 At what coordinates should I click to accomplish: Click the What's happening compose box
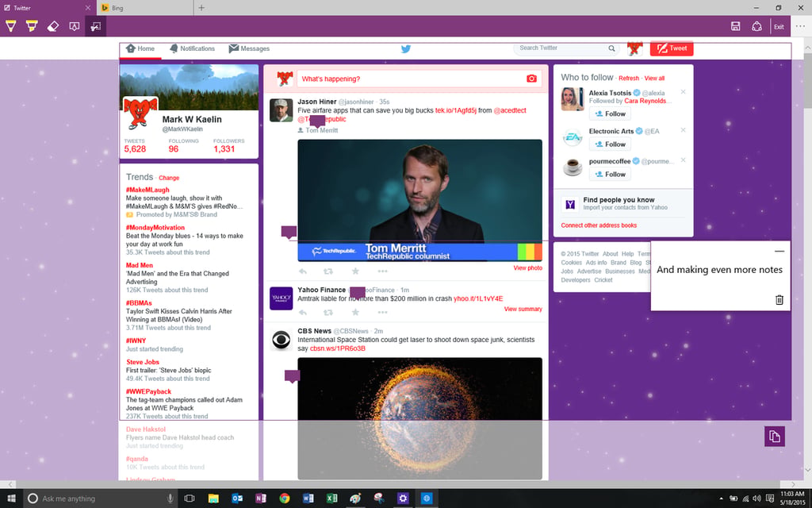[x=419, y=79]
